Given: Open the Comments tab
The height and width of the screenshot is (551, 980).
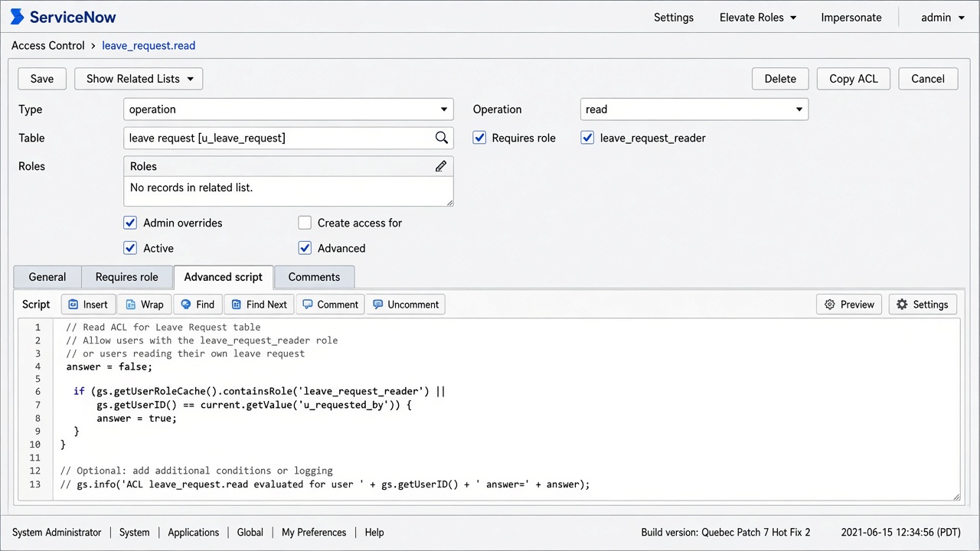Looking at the screenshot, I should [x=314, y=277].
